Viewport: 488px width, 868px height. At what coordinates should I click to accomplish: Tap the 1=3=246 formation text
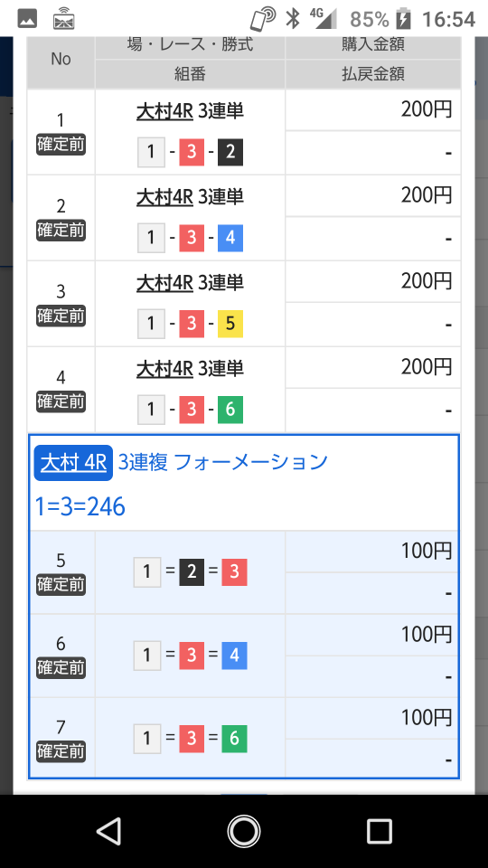[x=80, y=506]
